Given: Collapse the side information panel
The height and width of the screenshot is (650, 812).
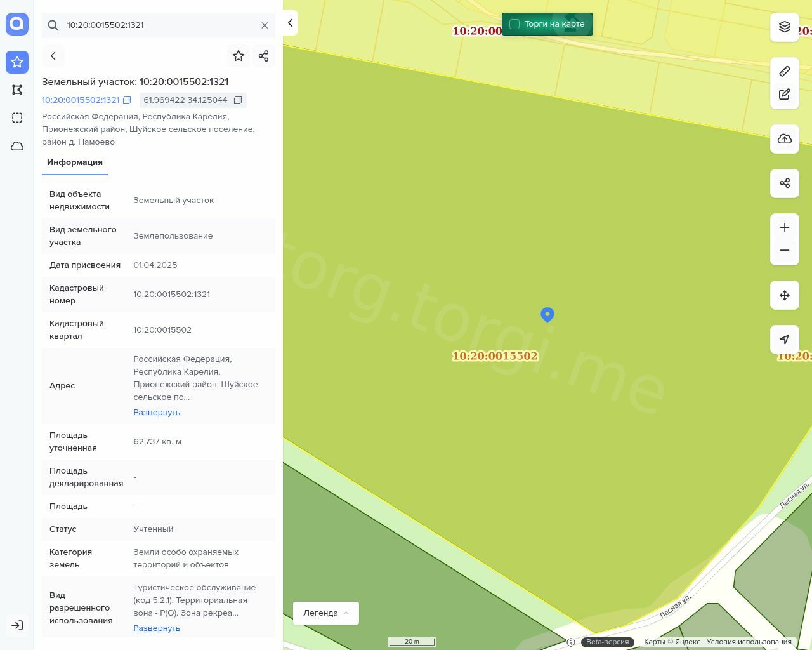Looking at the screenshot, I should point(291,23).
